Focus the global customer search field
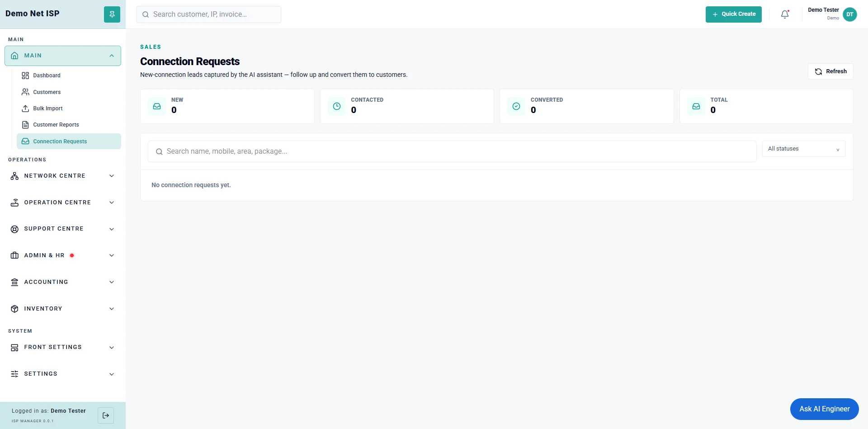 click(x=209, y=14)
